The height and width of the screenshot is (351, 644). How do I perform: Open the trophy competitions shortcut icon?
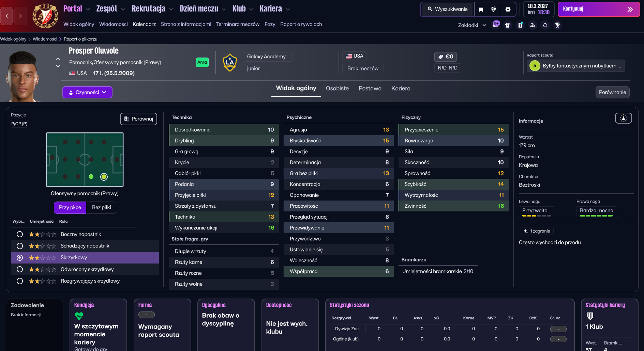coord(557,25)
